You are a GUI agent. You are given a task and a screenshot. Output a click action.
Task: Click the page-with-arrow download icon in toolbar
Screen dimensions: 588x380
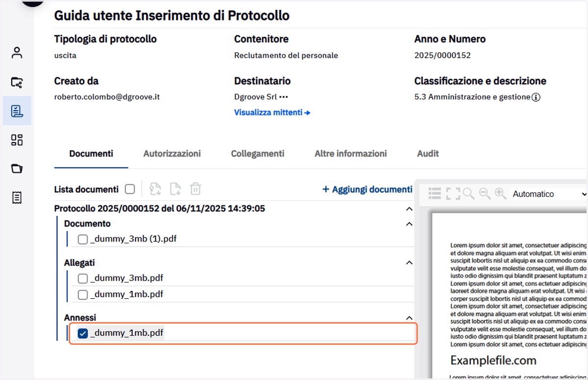point(175,189)
